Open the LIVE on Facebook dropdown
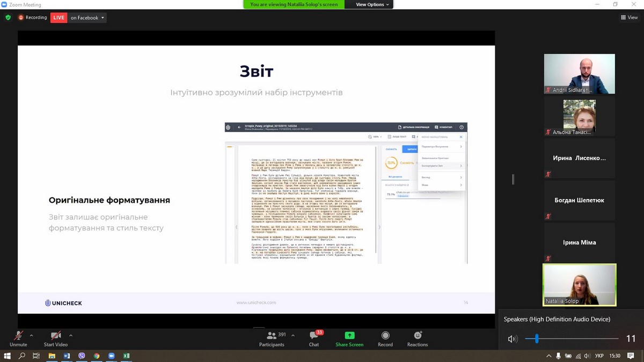Viewport: 644px width, 362px height. (87, 18)
